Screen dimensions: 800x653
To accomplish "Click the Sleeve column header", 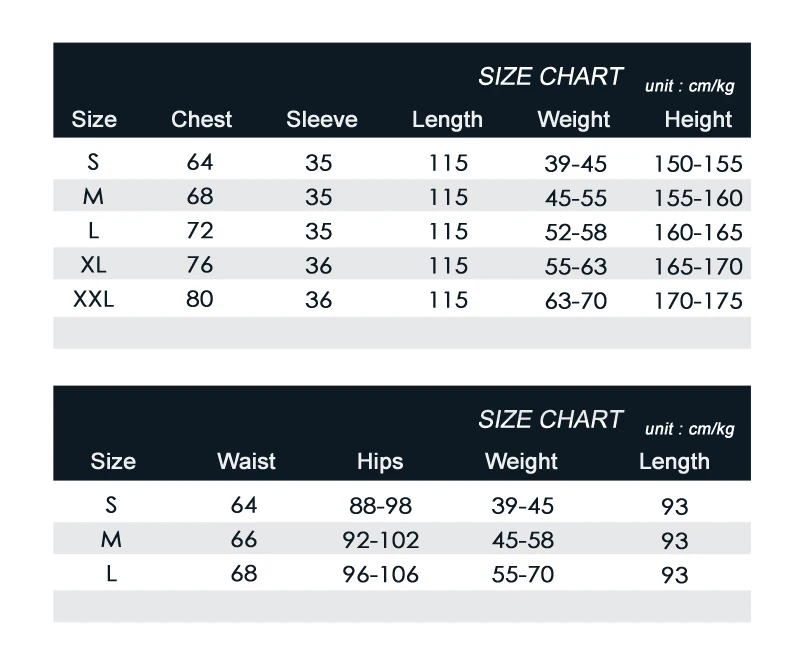I will 322,119.
